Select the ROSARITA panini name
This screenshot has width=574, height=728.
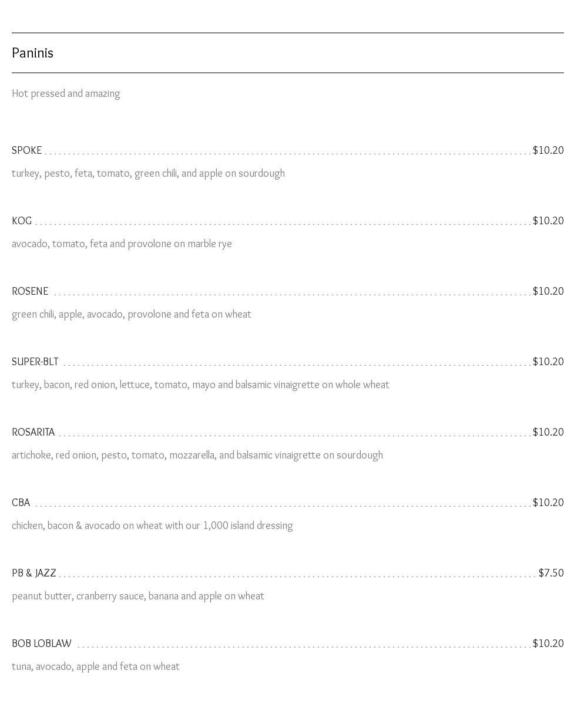point(33,432)
